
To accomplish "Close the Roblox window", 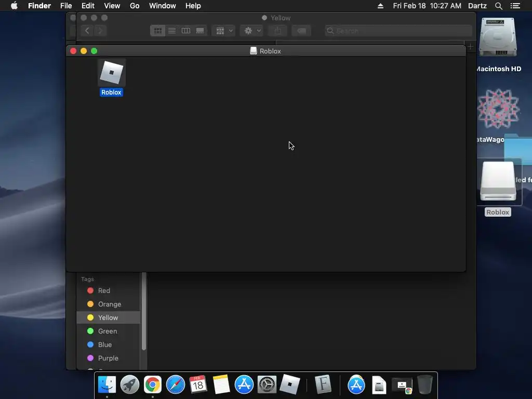I will point(73,51).
